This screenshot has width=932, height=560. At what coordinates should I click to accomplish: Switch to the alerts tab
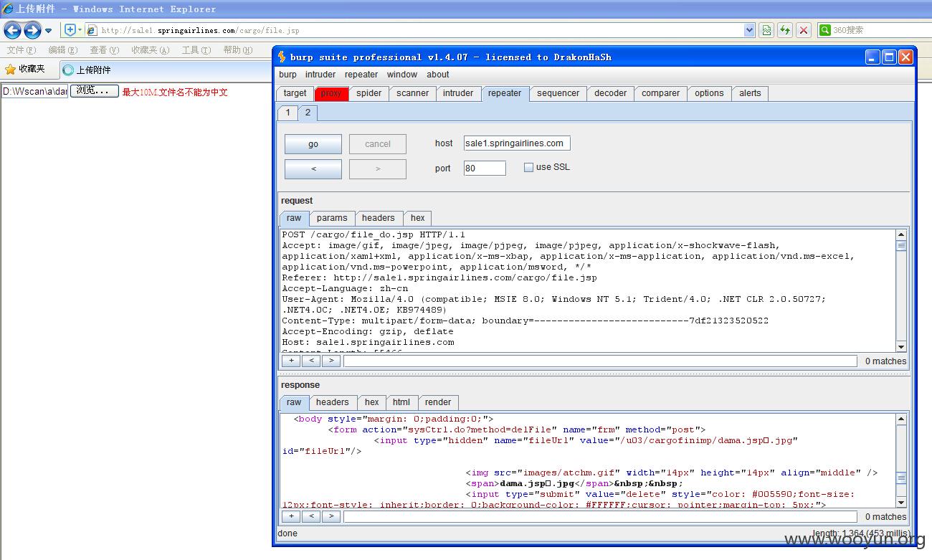(750, 93)
